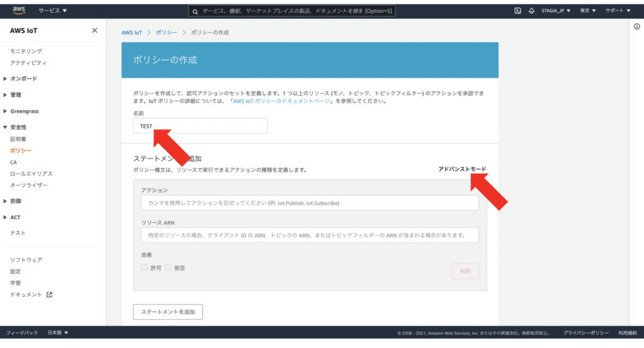The width and height of the screenshot is (644, 348).
Task: Open AWS IoT ポリシーのドキュメントページ link
Action: (x=282, y=101)
